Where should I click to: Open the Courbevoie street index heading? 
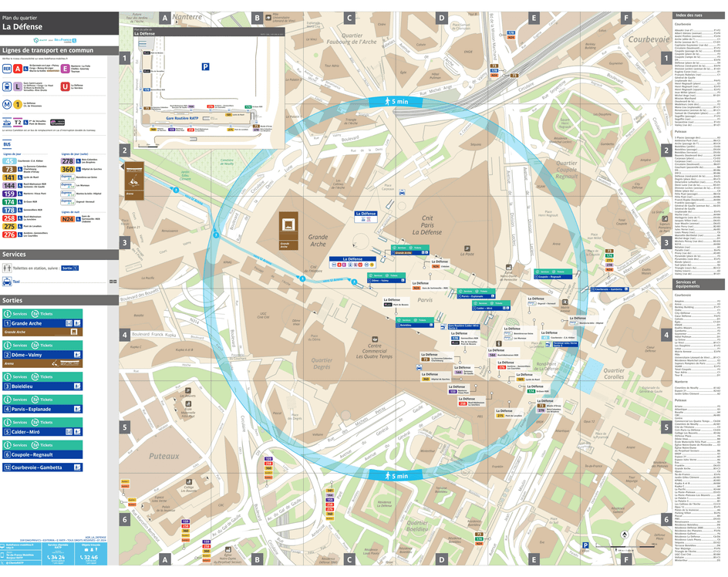click(683, 24)
